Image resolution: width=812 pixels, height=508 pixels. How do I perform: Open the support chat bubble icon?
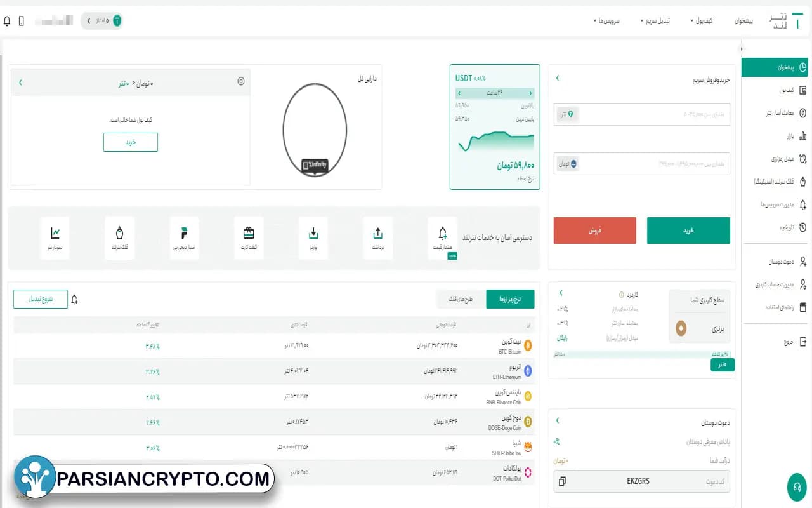(x=796, y=487)
